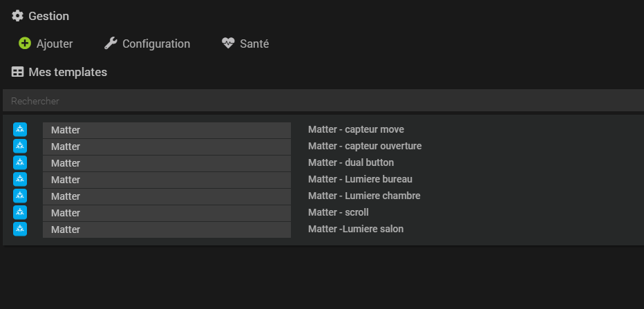Click the blue icon beside scroll template
This screenshot has width=644, height=309.
[20, 212]
